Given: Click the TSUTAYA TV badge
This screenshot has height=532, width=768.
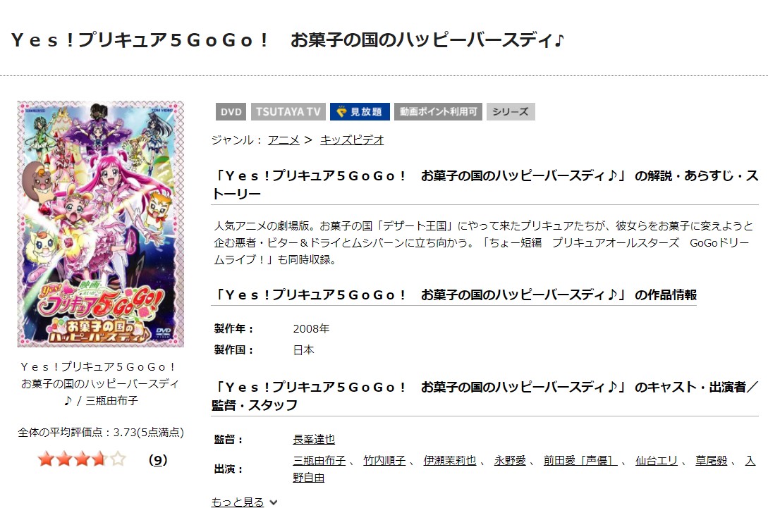Looking at the screenshot, I should [x=288, y=111].
